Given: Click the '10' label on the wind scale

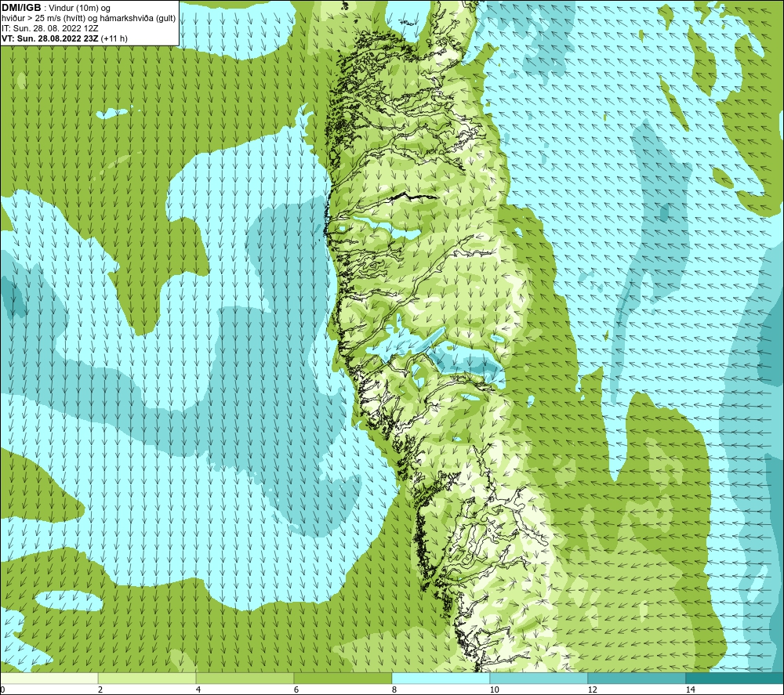Looking at the screenshot, I should tap(494, 690).
